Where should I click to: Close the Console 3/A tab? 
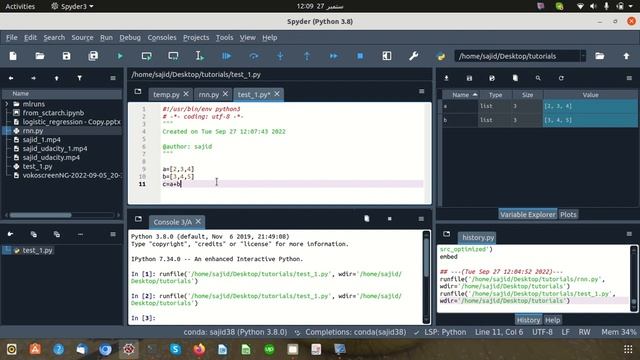pos(198,221)
